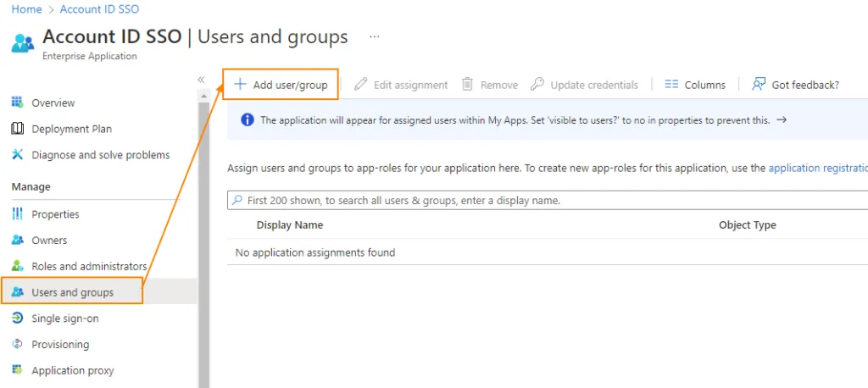Follow the application registration link
Screen dimensions: 868x388
tap(818, 168)
